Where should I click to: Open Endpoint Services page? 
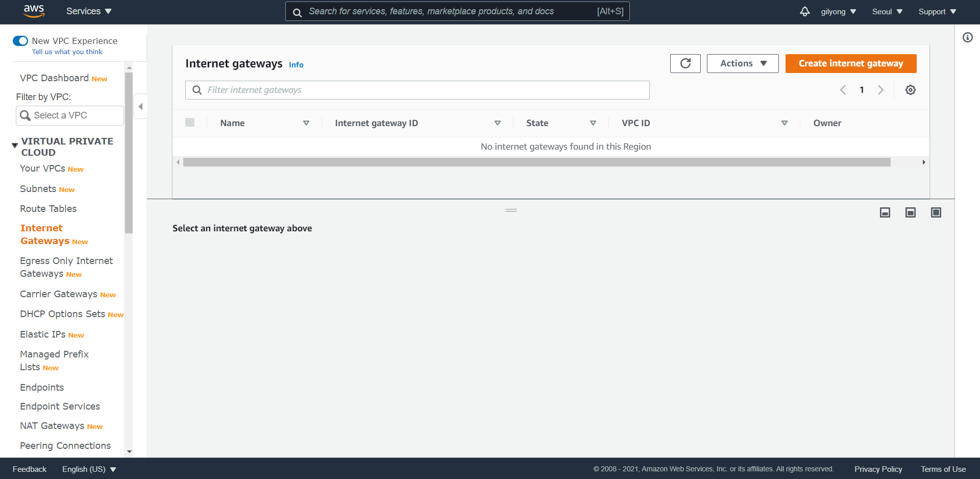[x=60, y=406]
